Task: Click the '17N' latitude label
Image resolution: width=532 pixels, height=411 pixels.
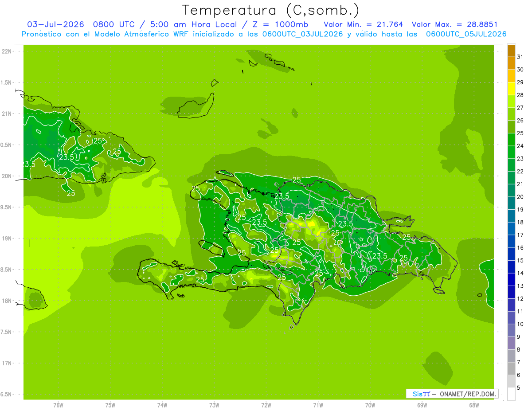Action: click(x=7, y=363)
